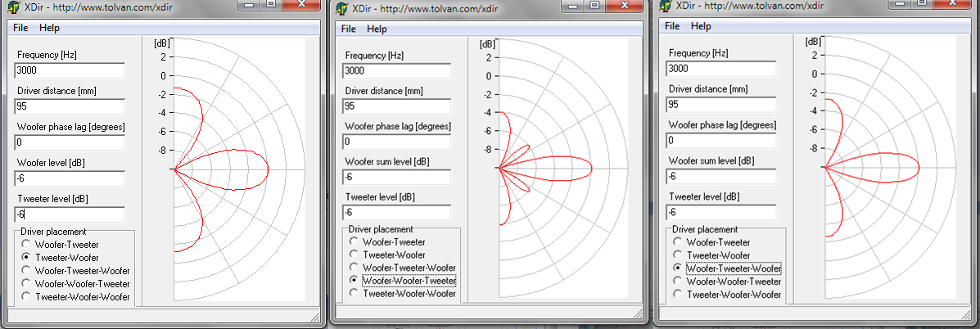Screen dimensions: 980x329
Task: Select Woofer-Tweeter radio in middle window
Action: coord(354,242)
